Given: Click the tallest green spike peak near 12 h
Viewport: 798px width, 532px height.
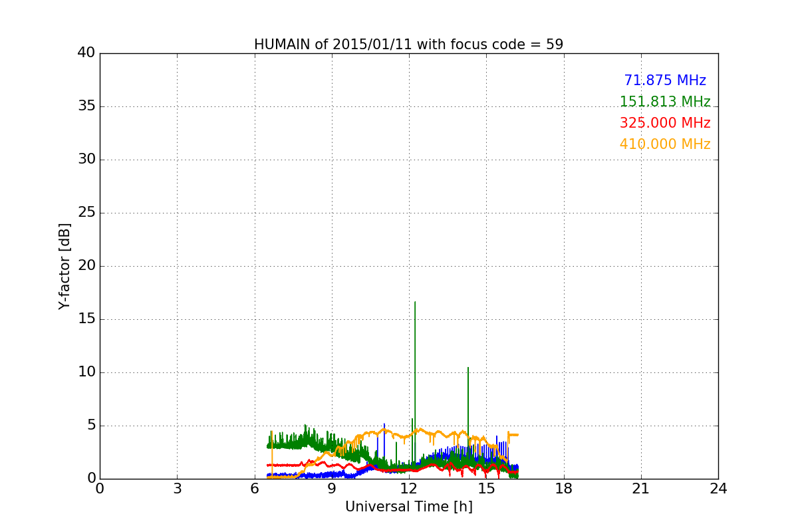Looking at the screenshot, I should (415, 303).
